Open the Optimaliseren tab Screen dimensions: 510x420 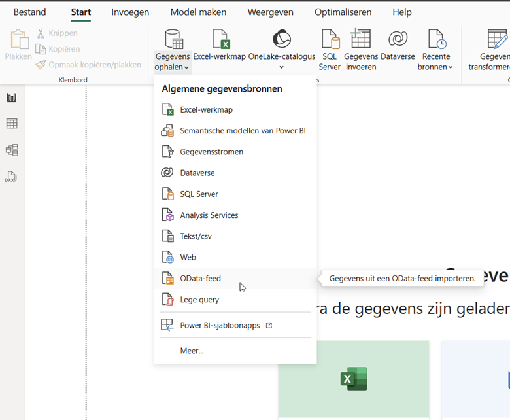point(343,12)
